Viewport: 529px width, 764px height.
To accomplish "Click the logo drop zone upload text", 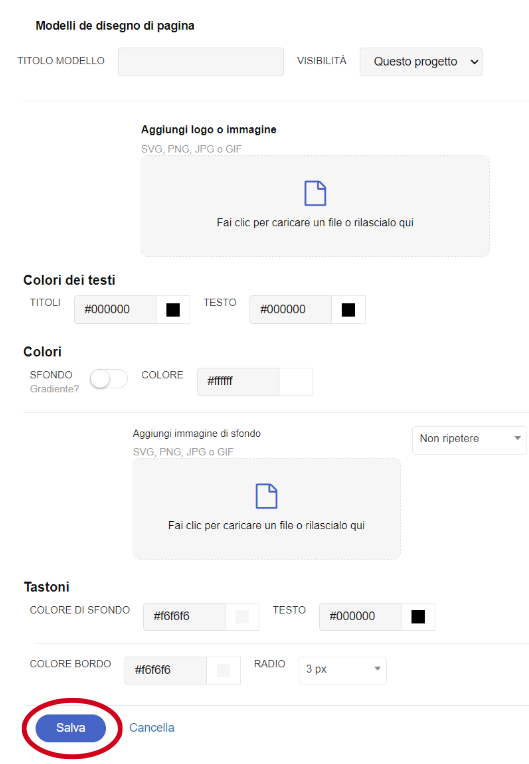I will (x=315, y=223).
